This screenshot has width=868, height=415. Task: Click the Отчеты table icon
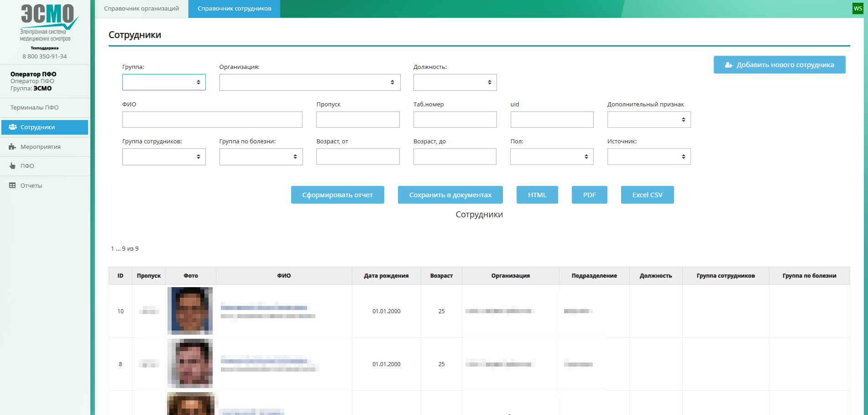tap(12, 185)
